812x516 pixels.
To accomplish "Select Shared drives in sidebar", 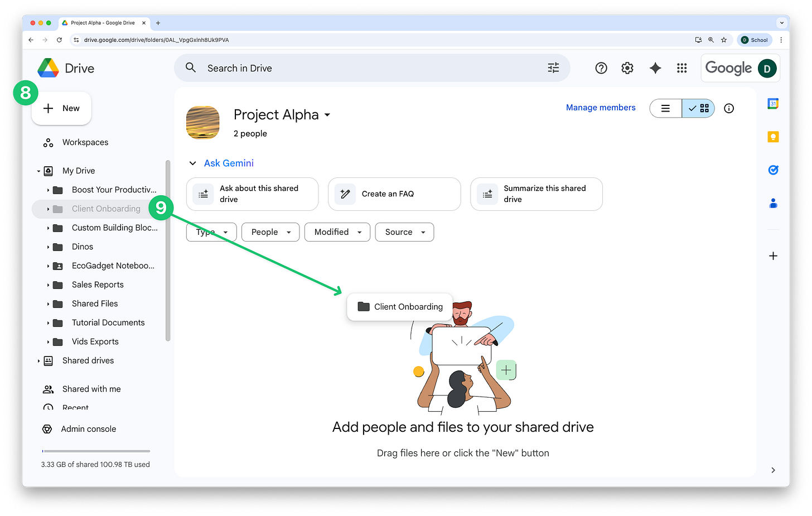I will [x=88, y=360].
